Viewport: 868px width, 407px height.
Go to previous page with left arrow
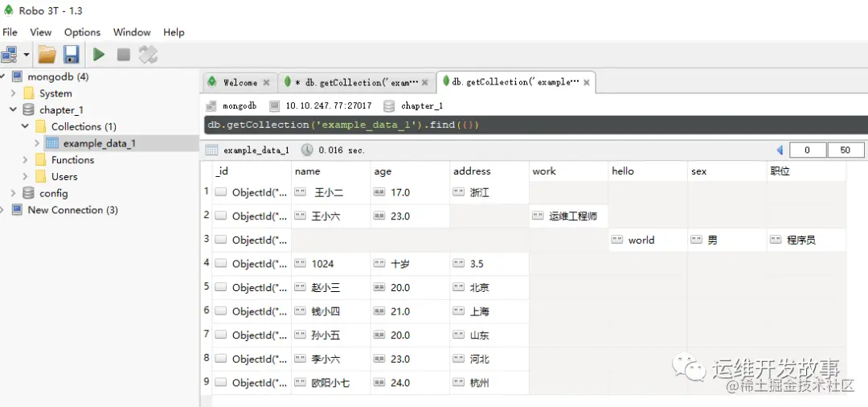tap(780, 150)
